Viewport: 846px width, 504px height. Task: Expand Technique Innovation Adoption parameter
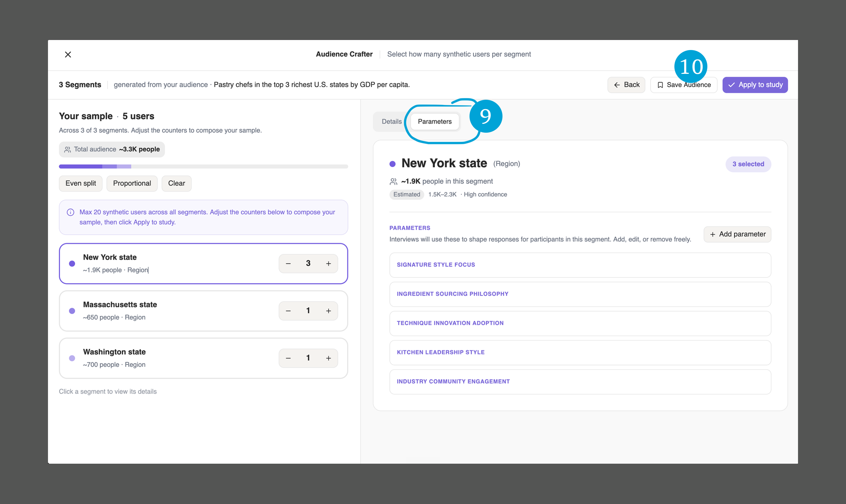580,323
